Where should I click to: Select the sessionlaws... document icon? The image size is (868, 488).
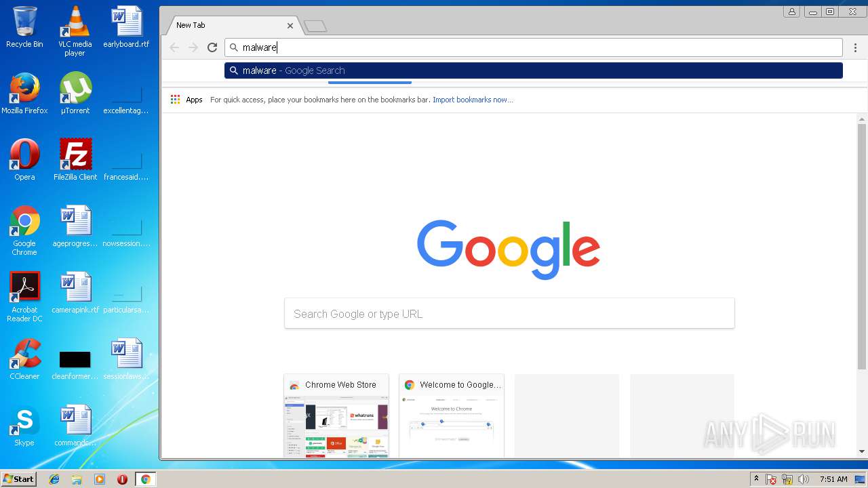tap(126, 359)
